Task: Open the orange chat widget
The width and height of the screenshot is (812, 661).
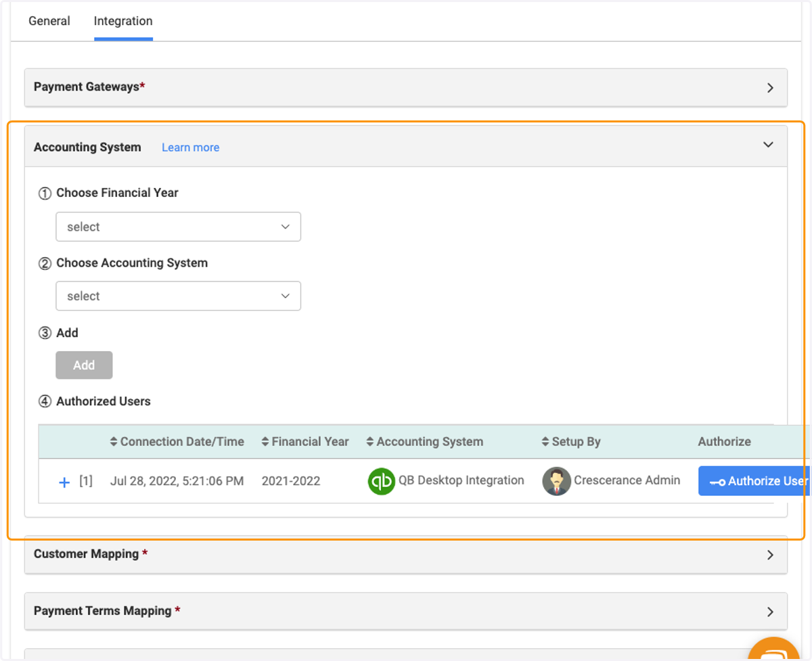Action: pos(774,651)
